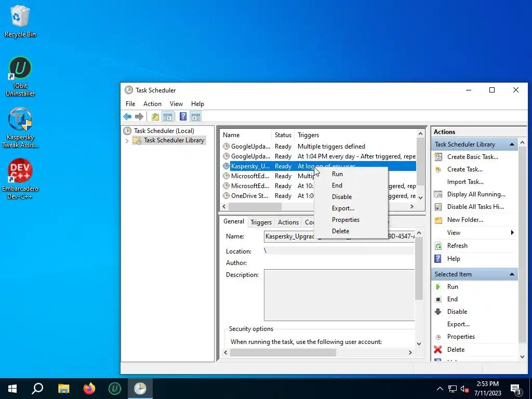Click the Up One Level folder icon
This screenshot has height=399, width=532.
(x=155, y=117)
